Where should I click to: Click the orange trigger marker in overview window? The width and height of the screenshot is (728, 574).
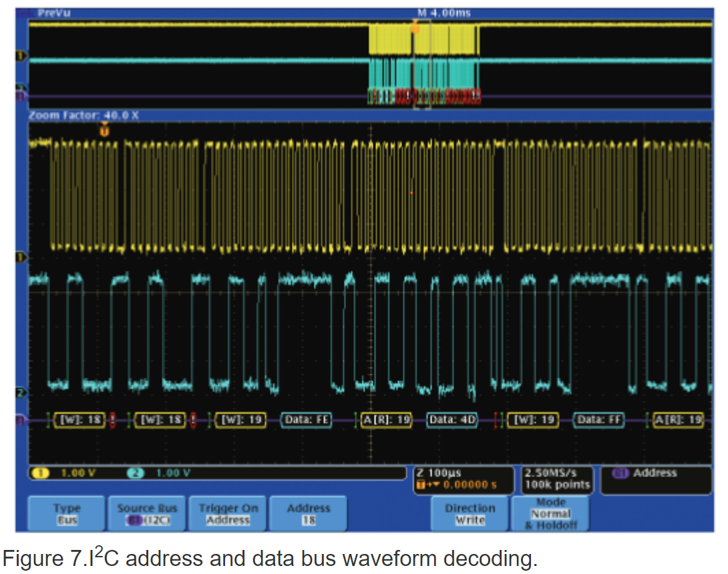pyautogui.click(x=415, y=27)
